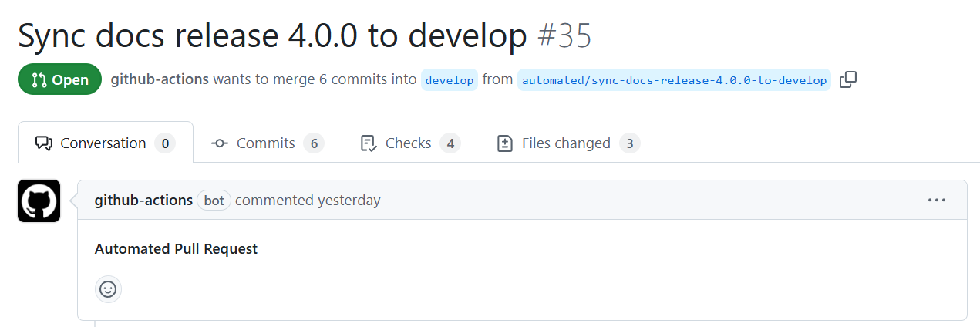This screenshot has width=980, height=327.
Task: Click the develop base branch link
Action: [450, 80]
